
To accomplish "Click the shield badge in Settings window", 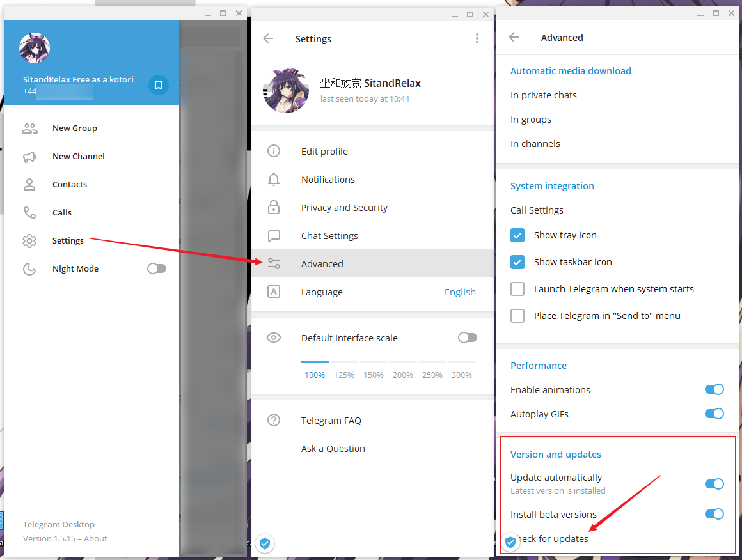I will pos(265,543).
